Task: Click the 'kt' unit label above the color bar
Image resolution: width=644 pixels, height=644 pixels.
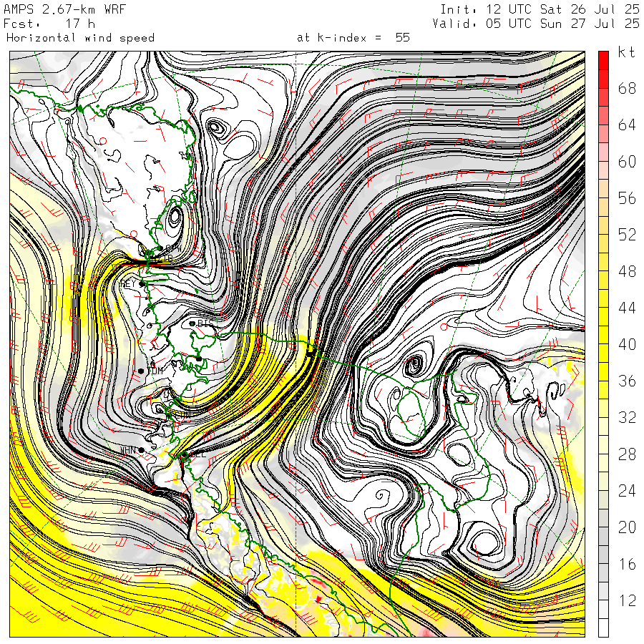Action: pyautogui.click(x=626, y=52)
